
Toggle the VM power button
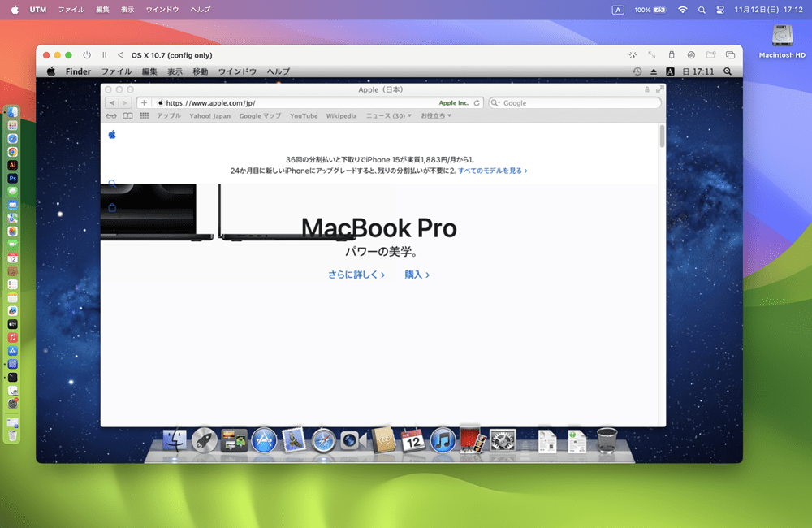(x=87, y=55)
